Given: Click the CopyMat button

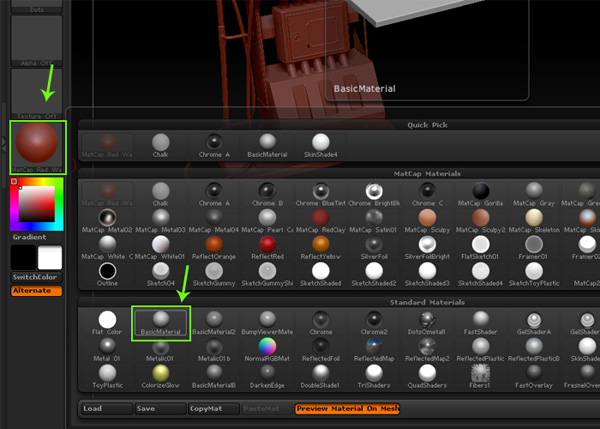Looking at the screenshot, I should tap(212, 408).
